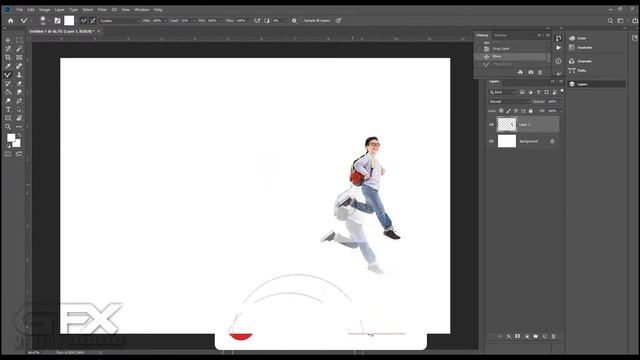The height and width of the screenshot is (360, 640).
Task: Open the Fill slider dropdown arrow
Action: pos(560,111)
